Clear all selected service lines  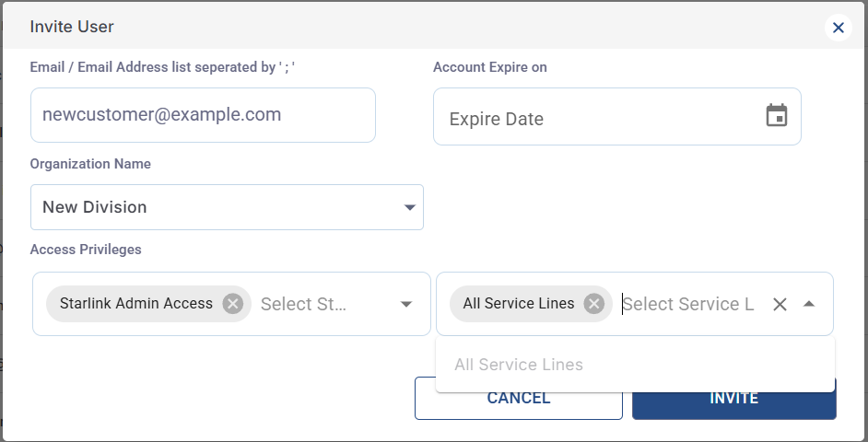tap(780, 304)
